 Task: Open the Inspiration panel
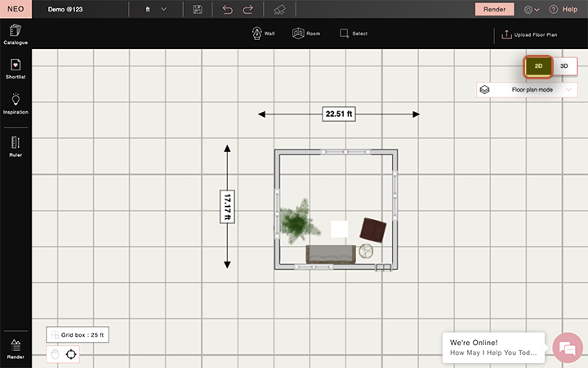coord(16,104)
